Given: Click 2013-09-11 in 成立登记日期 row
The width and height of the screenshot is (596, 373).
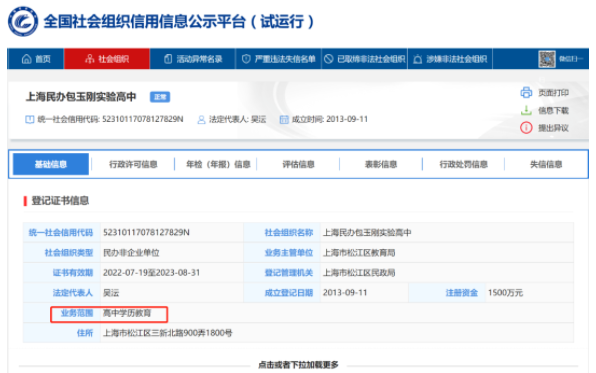Looking at the screenshot, I should tap(345, 292).
